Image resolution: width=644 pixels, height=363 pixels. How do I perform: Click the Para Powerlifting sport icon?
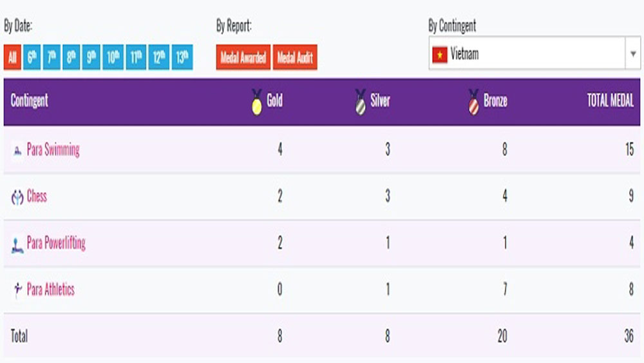17,246
